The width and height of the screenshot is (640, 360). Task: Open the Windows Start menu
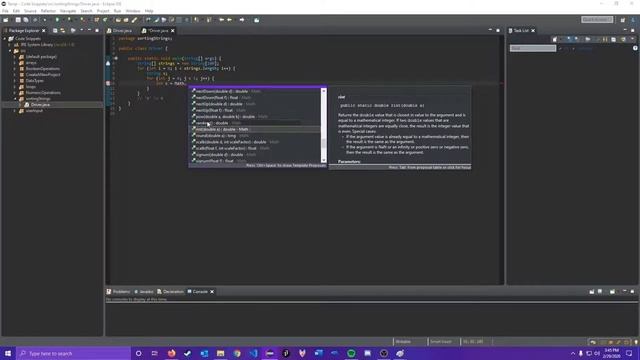click(8, 353)
